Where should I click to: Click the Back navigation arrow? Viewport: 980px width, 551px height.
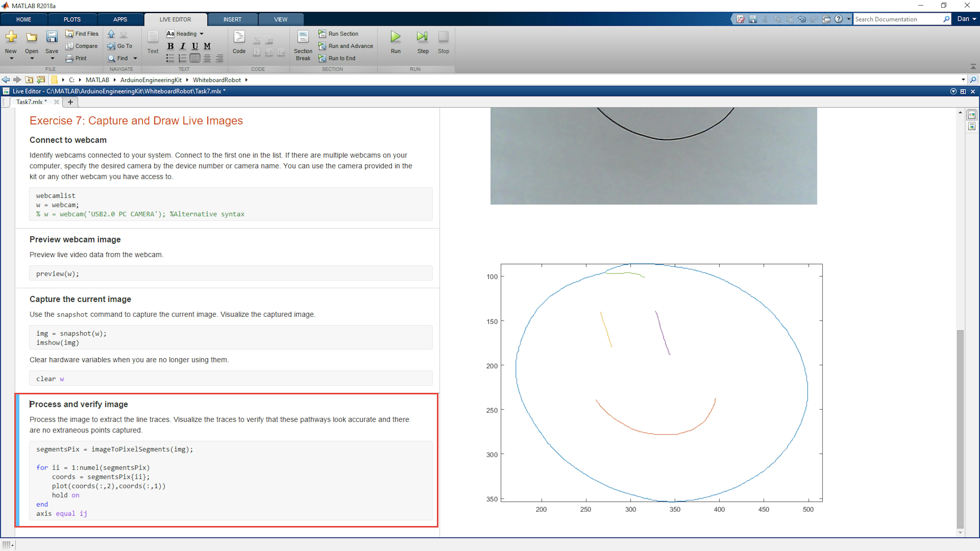pyautogui.click(x=6, y=80)
